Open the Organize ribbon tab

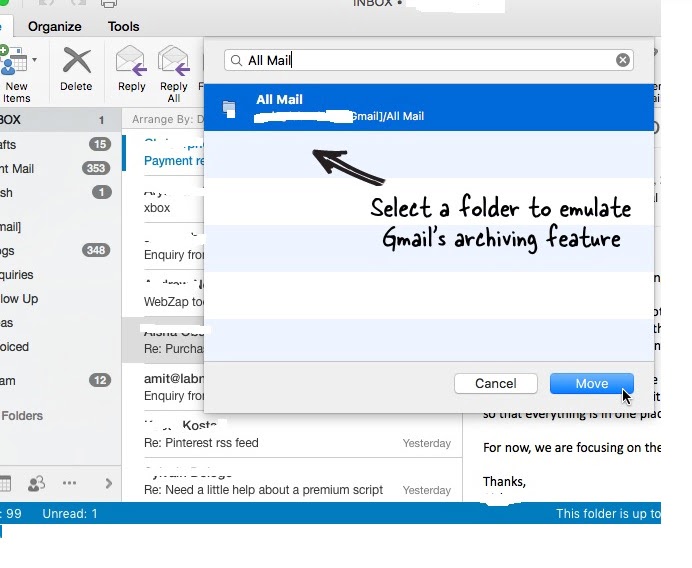(54, 26)
